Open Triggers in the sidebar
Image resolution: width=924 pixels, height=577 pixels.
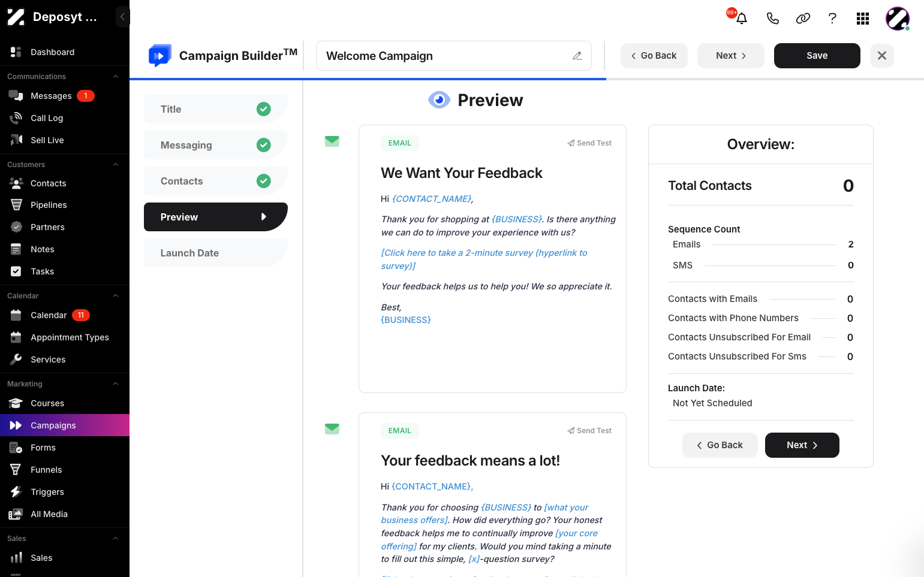coord(65,492)
